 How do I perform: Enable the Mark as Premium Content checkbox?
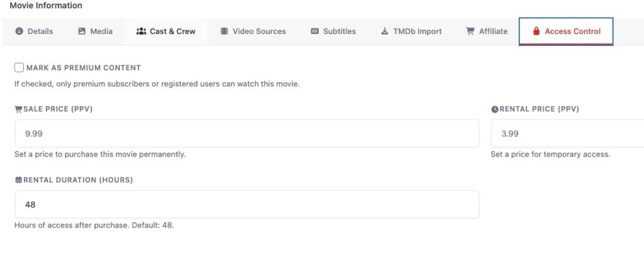(19, 68)
